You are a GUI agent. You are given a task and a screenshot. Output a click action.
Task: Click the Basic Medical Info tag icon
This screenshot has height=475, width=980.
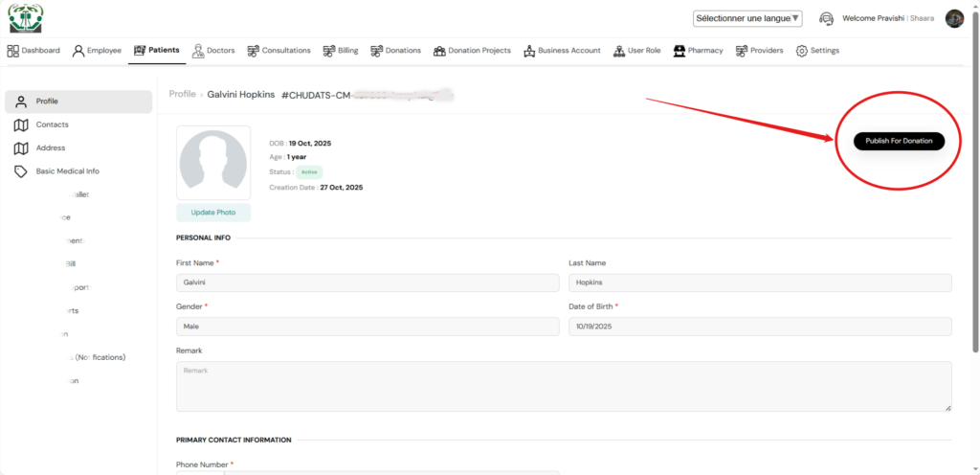coord(20,171)
